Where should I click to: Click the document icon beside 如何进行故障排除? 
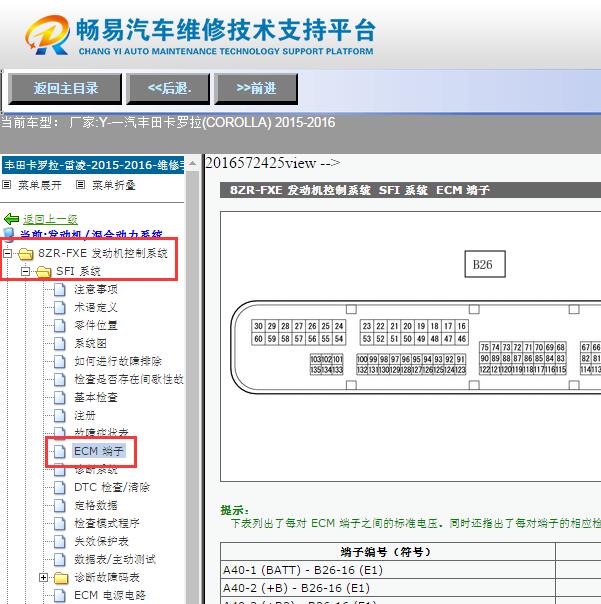59,361
